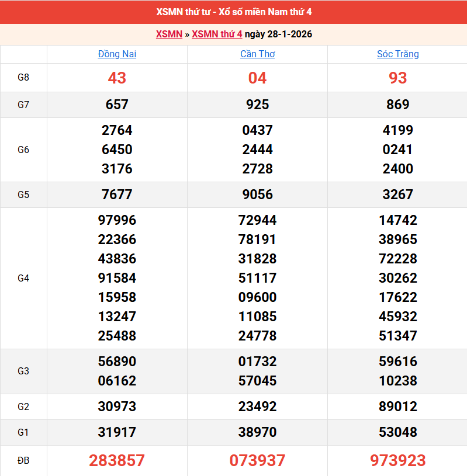Image resolution: width=467 pixels, height=476 pixels.
Task: Select Sóc Trăng special prize 973923
Action: (x=397, y=460)
